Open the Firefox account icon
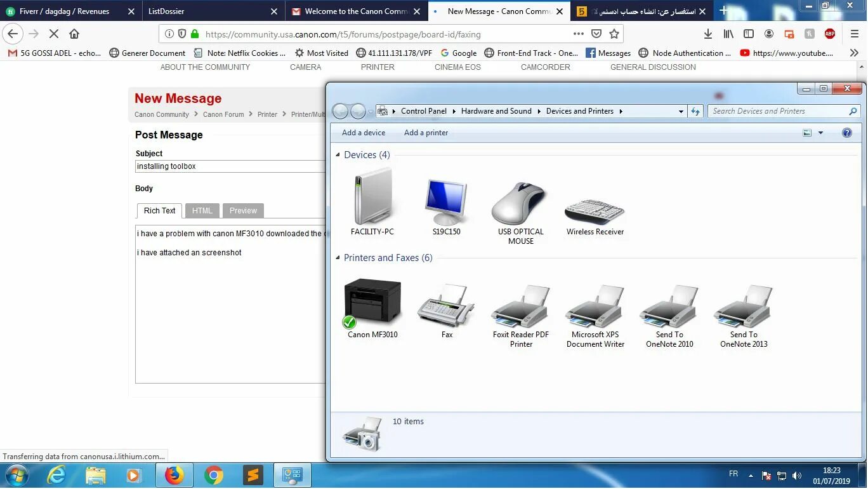Viewport: 868px width, 489px height. click(769, 34)
